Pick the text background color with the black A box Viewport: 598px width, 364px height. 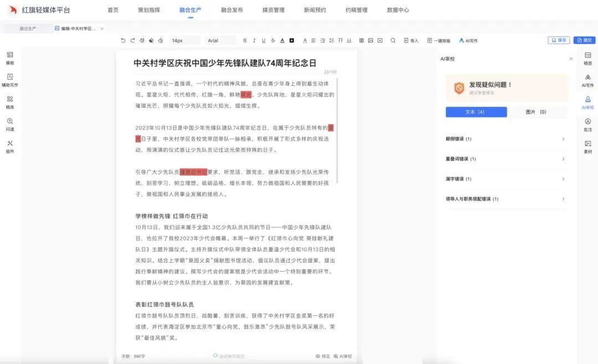(x=292, y=40)
